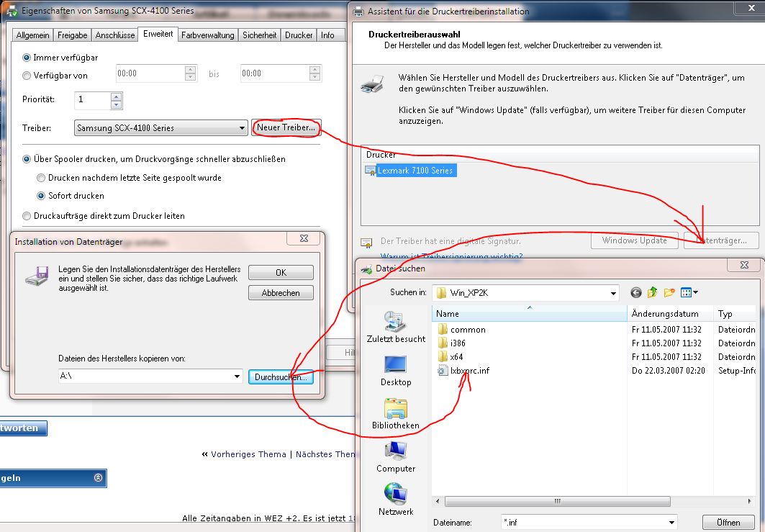
Task: Click the Durchsuchen button
Action: [x=281, y=377]
